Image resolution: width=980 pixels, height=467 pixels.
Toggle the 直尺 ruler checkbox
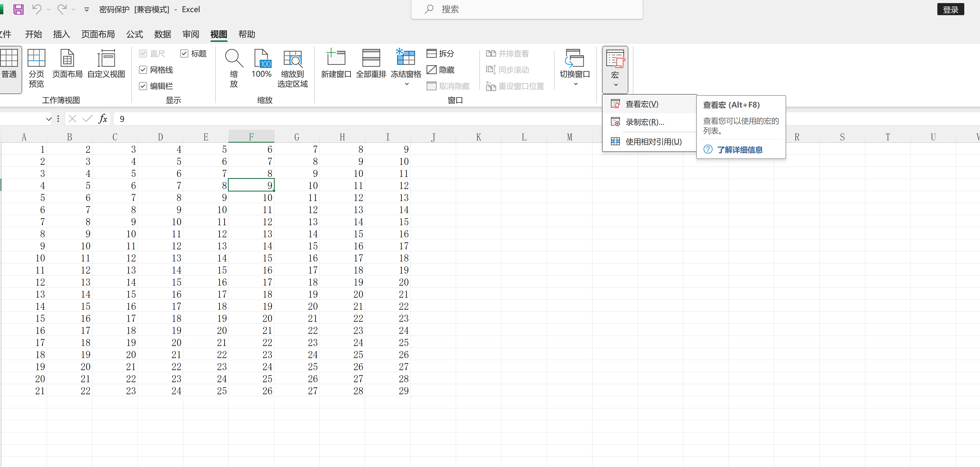pyautogui.click(x=143, y=53)
